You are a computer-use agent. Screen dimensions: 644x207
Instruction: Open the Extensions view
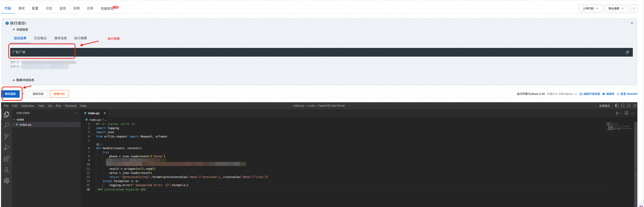(x=7, y=159)
